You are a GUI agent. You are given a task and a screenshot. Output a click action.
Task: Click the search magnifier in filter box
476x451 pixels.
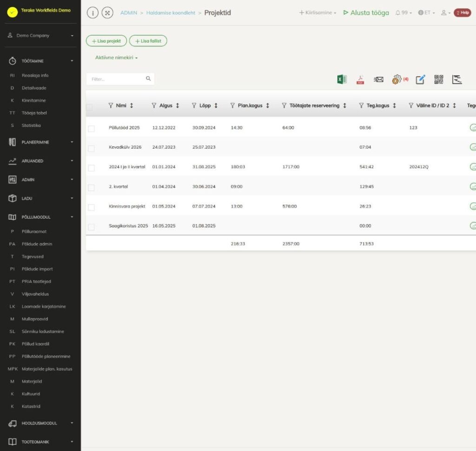148,78
